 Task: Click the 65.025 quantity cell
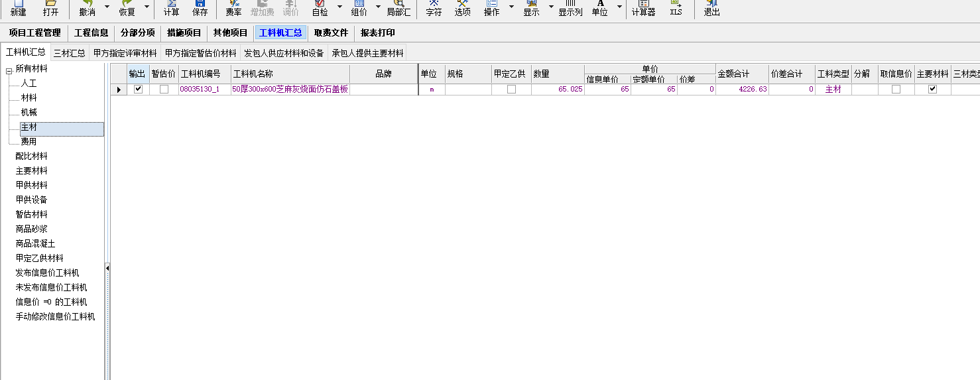(x=558, y=90)
